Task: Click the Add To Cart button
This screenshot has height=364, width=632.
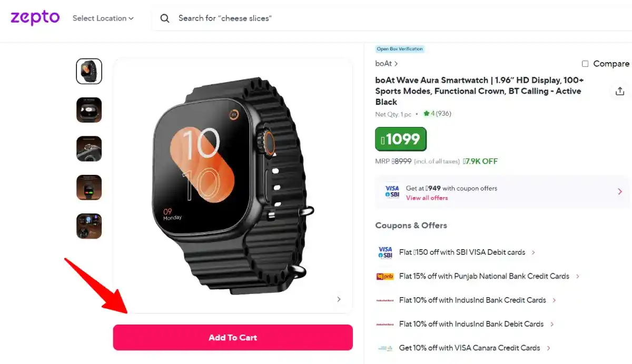Action: click(x=233, y=337)
